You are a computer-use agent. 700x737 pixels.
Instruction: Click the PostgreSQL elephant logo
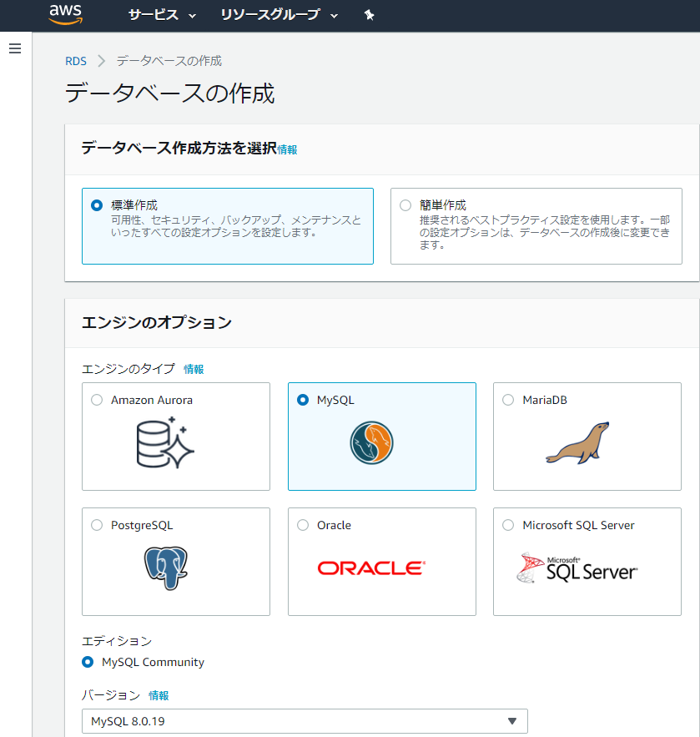pyautogui.click(x=166, y=568)
